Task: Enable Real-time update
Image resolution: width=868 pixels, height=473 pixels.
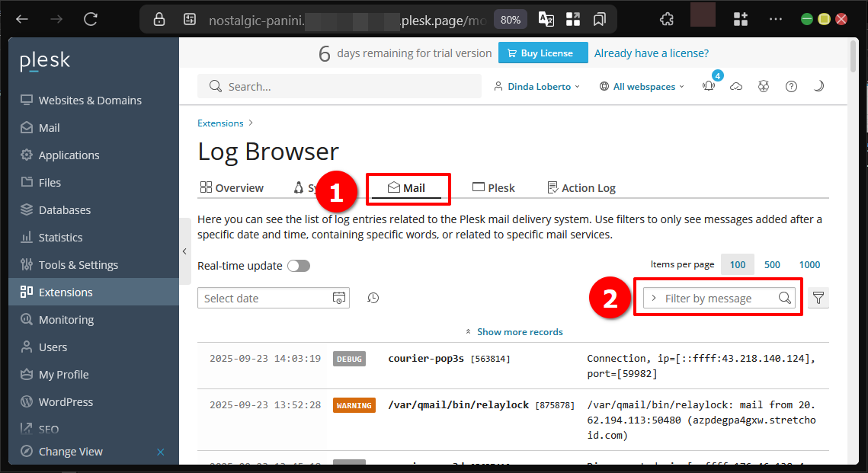Action: (298, 265)
